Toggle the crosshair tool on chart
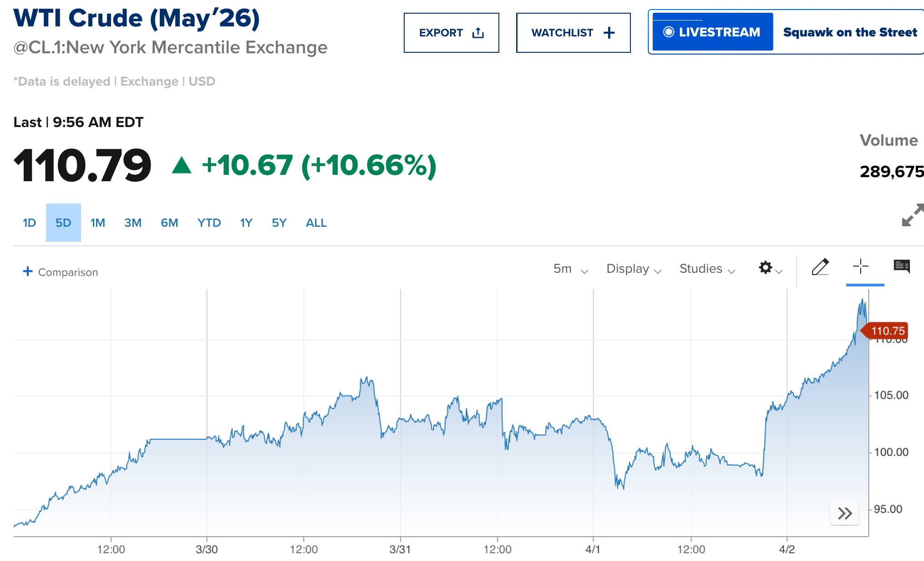The width and height of the screenshot is (924, 561). pyautogui.click(x=860, y=266)
